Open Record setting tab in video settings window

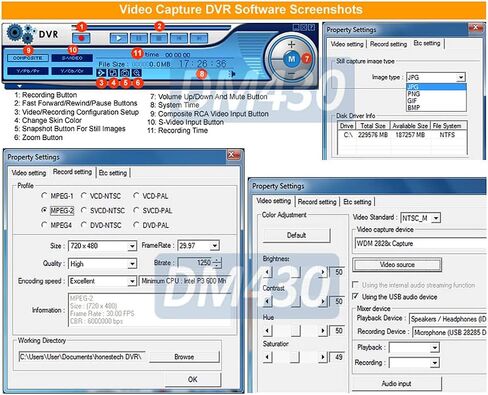point(317,202)
